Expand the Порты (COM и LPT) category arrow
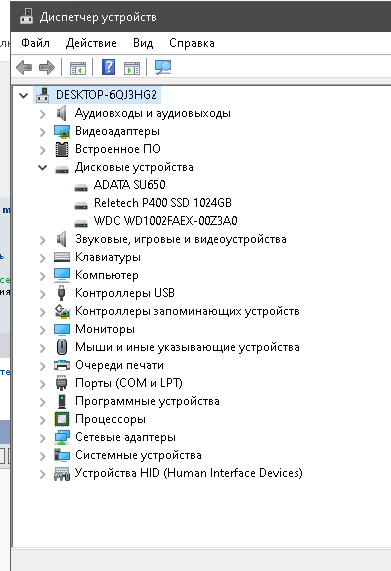 pos(43,384)
